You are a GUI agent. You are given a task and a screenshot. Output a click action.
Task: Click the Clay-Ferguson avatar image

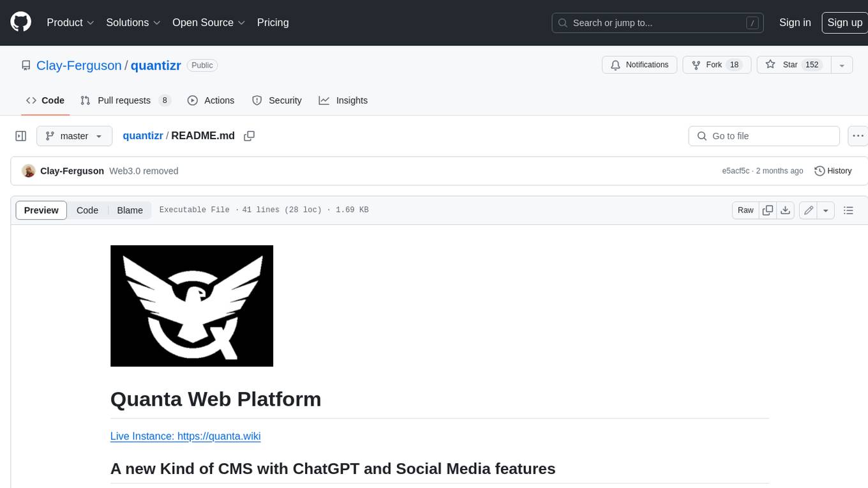(28, 171)
